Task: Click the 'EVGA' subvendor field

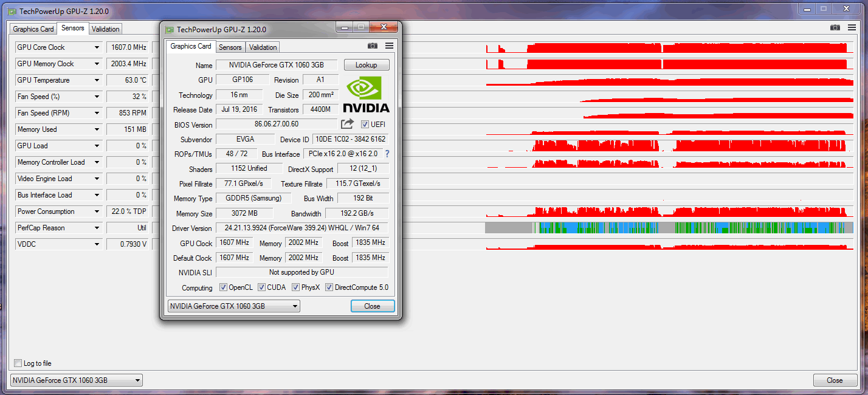Action: pyautogui.click(x=245, y=139)
